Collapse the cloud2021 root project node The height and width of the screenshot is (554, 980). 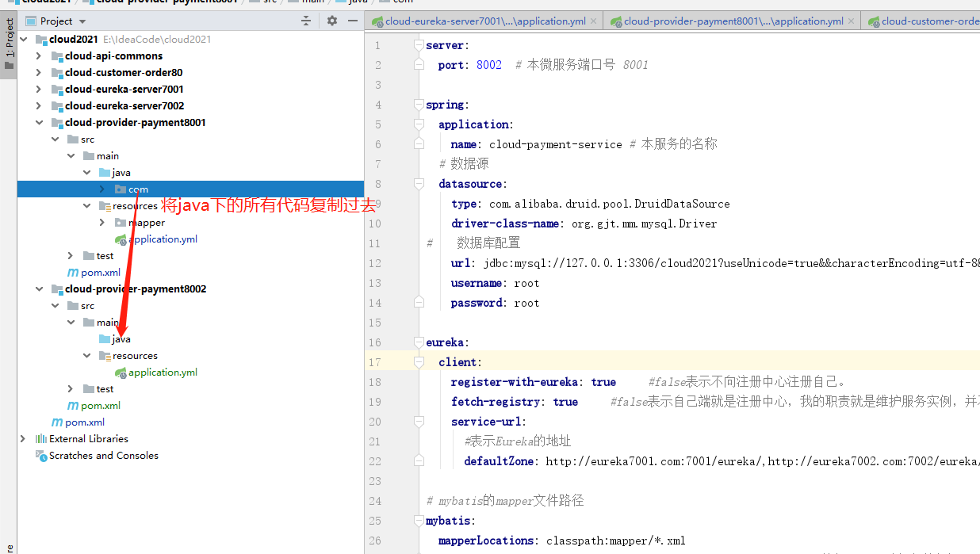click(x=23, y=39)
